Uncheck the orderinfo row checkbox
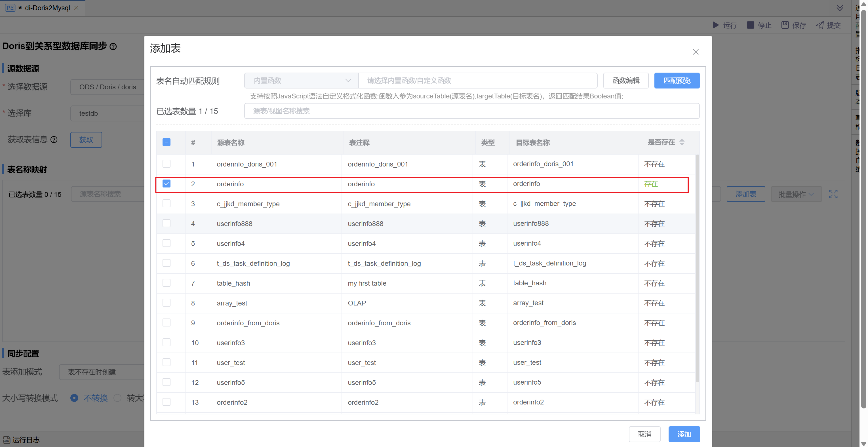This screenshot has width=868, height=447. [x=167, y=184]
